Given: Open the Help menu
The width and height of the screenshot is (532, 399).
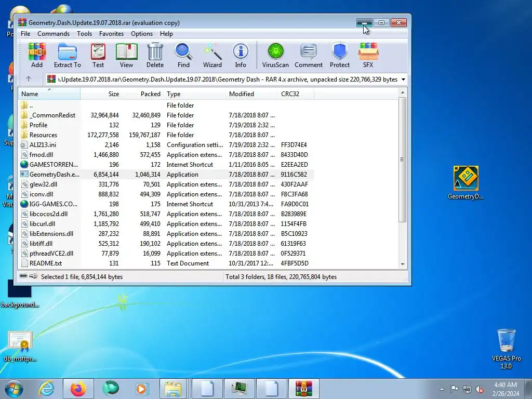Looking at the screenshot, I should [x=166, y=34].
